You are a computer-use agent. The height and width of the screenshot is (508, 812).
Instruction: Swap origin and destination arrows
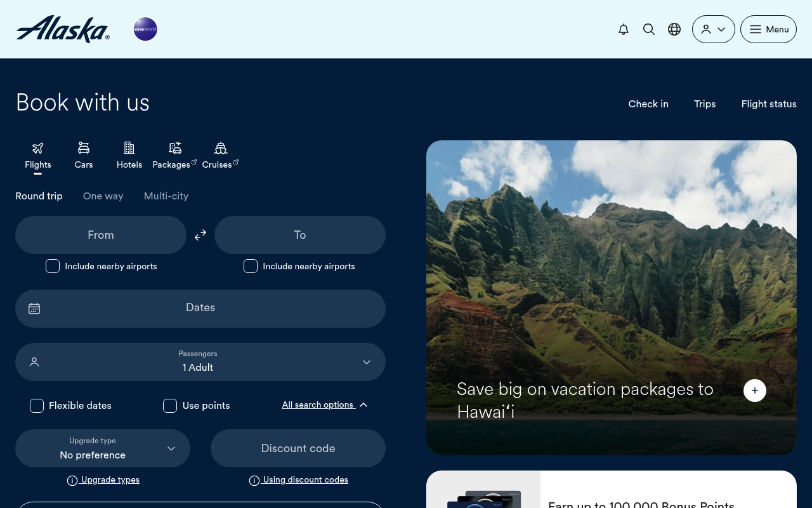pos(200,235)
